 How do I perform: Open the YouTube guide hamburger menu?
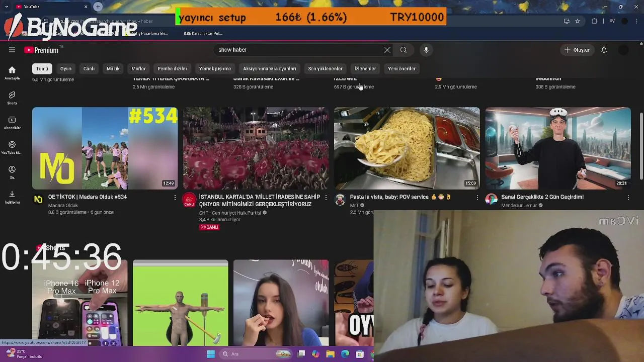(12, 50)
